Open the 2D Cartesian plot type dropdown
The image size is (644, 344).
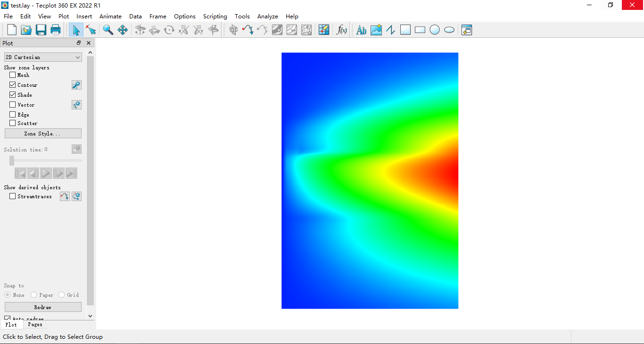43,57
